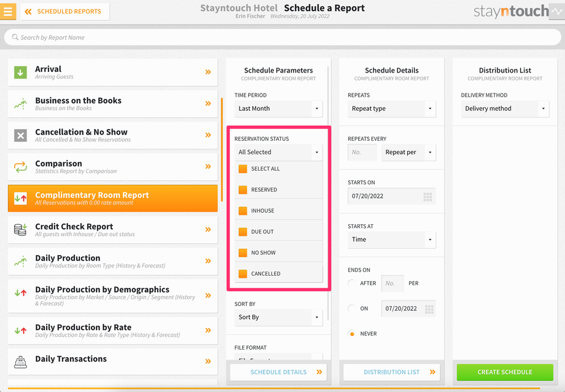Open Comparison report via chevron arrows

[208, 167]
